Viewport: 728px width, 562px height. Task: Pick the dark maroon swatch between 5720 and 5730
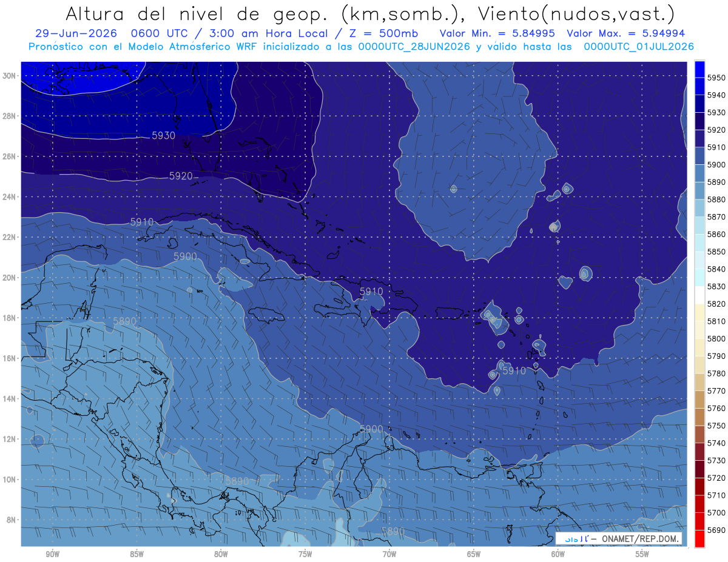699,469
